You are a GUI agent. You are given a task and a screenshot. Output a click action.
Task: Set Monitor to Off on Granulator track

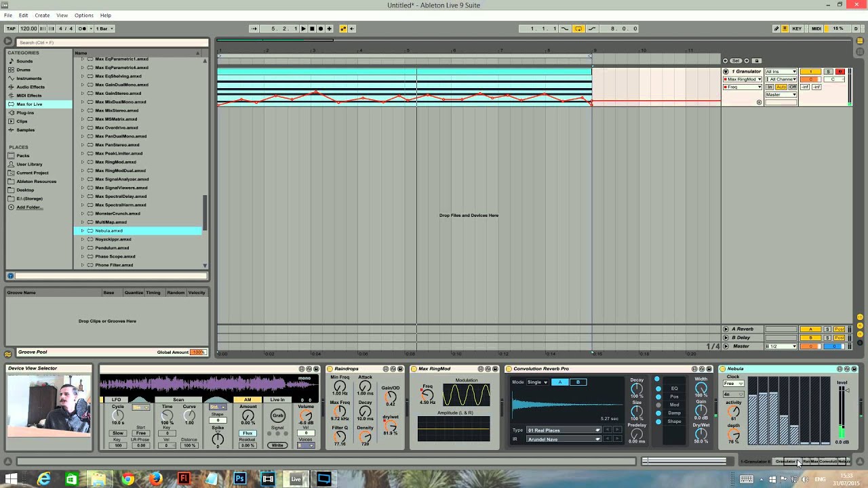point(793,87)
